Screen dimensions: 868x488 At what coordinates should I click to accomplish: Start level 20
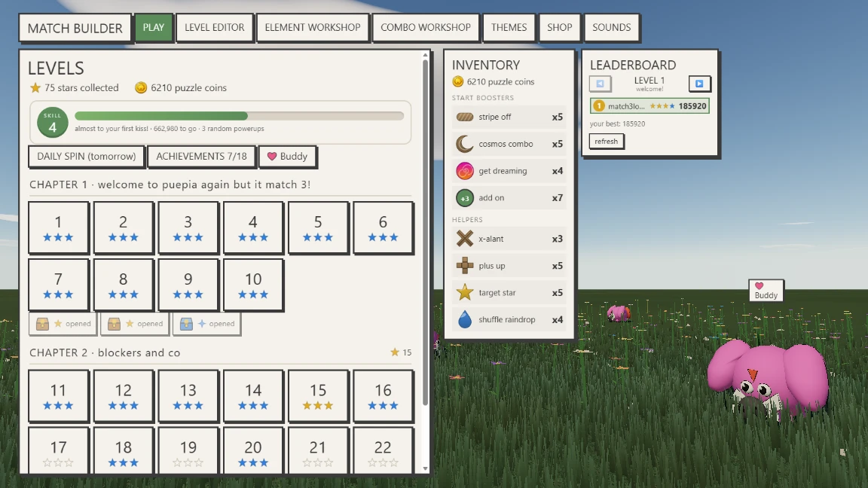coord(253,451)
